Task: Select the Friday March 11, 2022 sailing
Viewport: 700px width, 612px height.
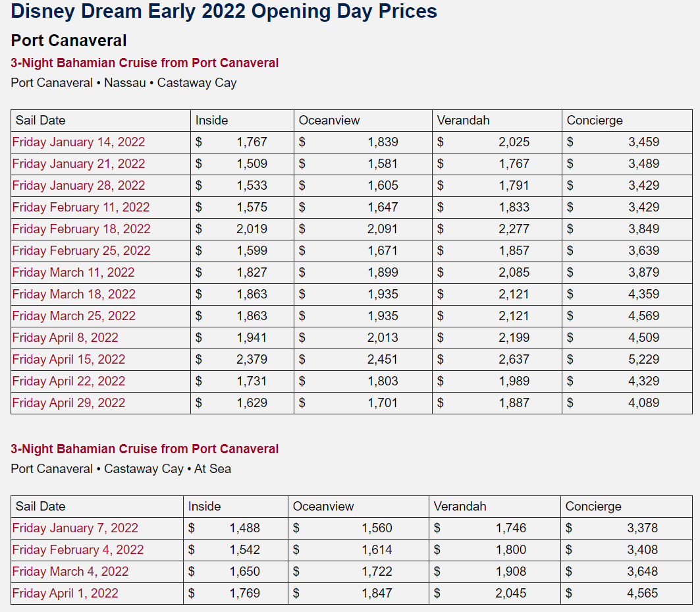Action: (x=73, y=273)
